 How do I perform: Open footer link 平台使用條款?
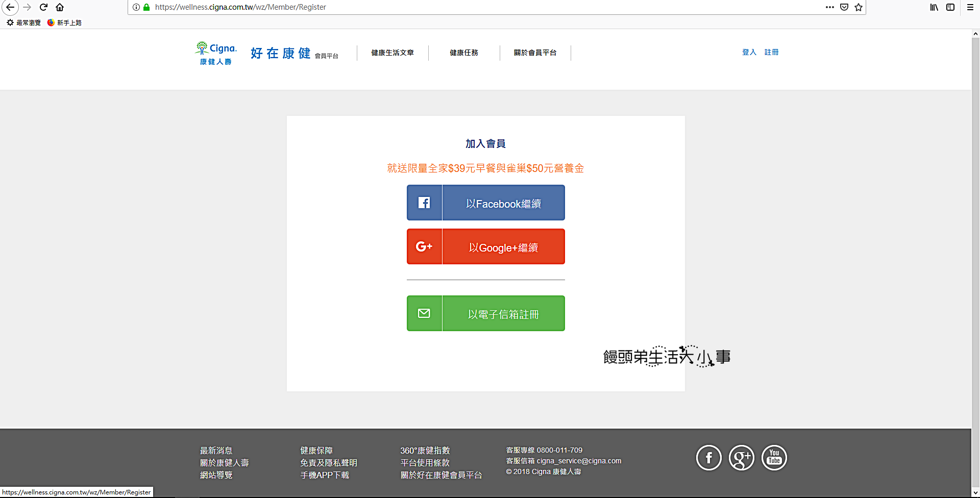click(425, 463)
